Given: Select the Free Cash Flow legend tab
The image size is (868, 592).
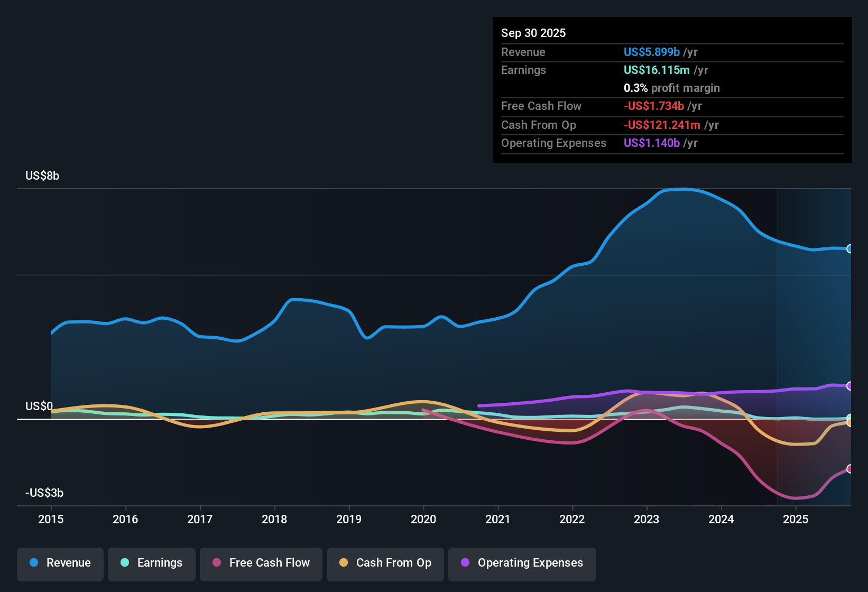Looking at the screenshot, I should (261, 563).
